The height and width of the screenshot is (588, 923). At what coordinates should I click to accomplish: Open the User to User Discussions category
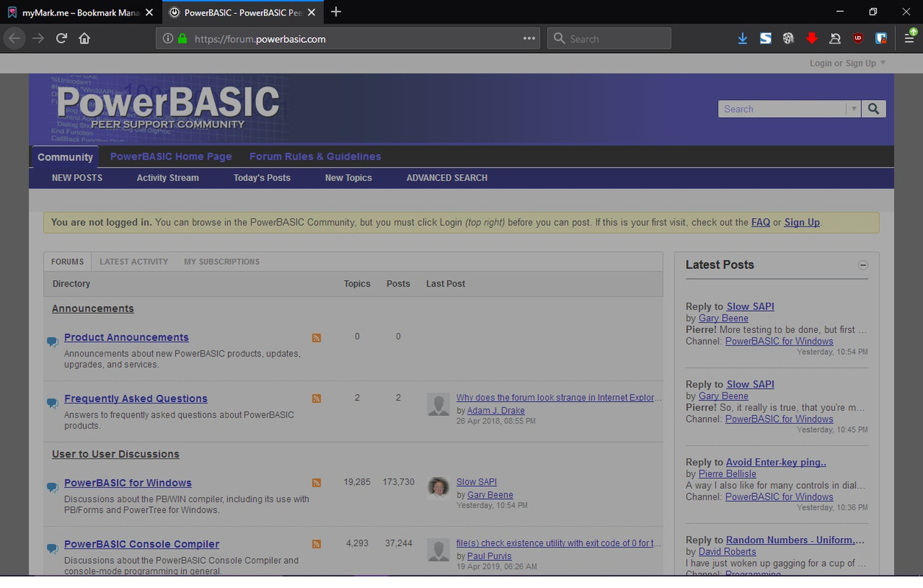coord(115,454)
